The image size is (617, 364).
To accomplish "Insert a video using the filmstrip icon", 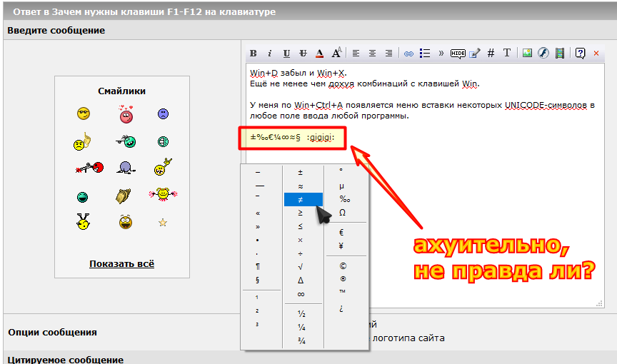I will tap(560, 53).
